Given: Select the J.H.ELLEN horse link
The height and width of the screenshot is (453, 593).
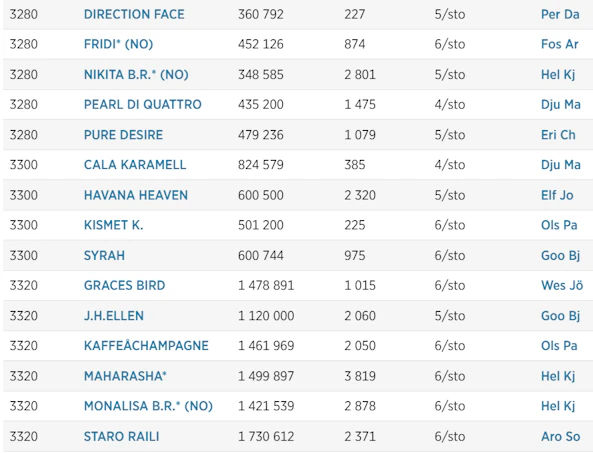Looking at the screenshot, I should [114, 316].
